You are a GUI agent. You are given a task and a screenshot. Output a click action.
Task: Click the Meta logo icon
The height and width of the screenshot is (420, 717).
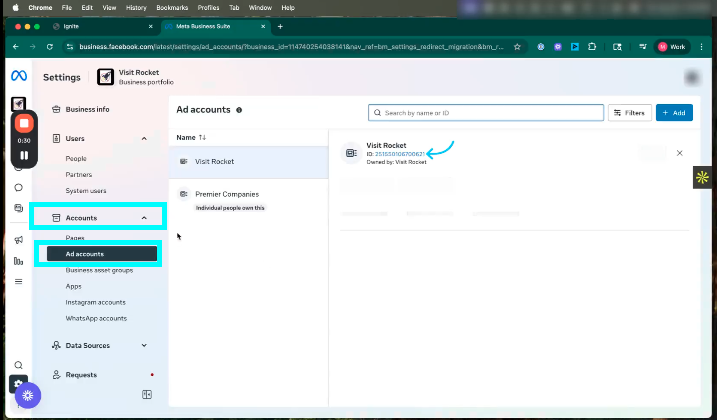pos(18,77)
